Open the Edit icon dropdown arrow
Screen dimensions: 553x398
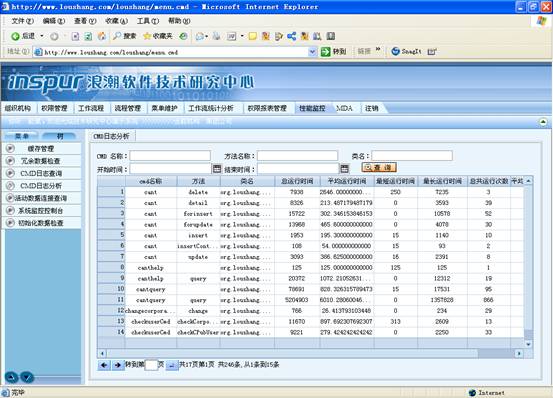point(242,36)
